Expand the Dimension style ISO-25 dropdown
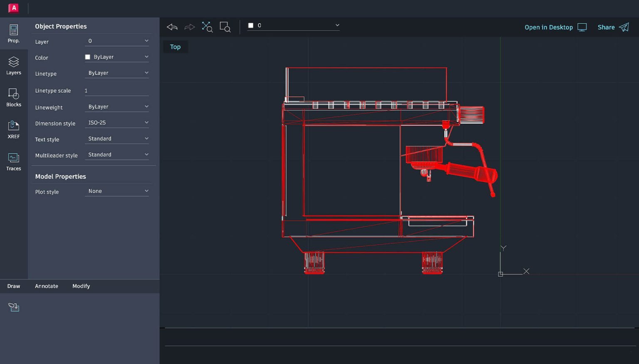The width and height of the screenshot is (639, 364). pos(117,122)
